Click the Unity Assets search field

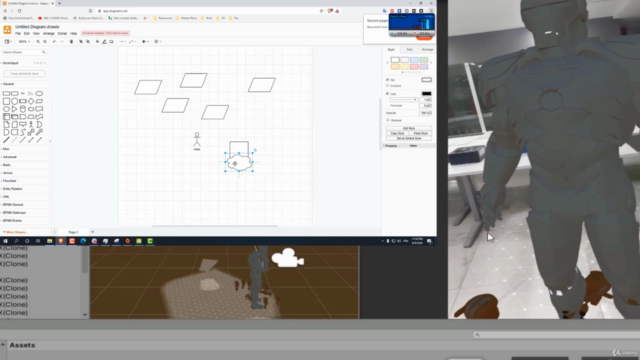click(x=556, y=335)
